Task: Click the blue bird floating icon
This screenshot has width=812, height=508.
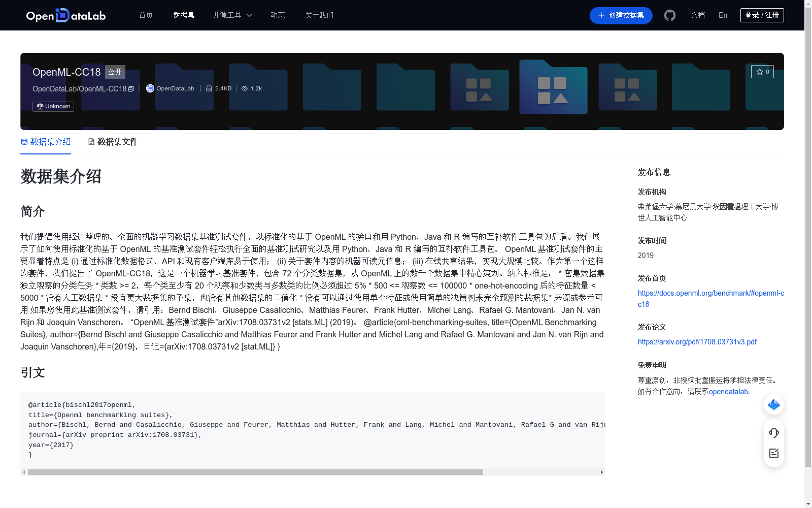Action: (x=774, y=404)
